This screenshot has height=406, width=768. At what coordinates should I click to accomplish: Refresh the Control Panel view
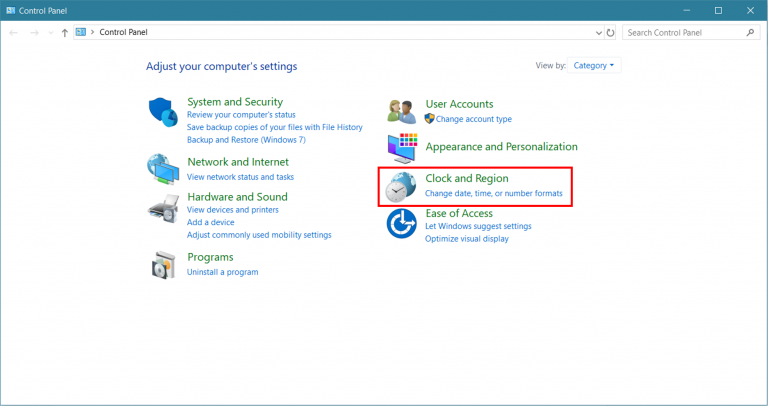pos(611,32)
